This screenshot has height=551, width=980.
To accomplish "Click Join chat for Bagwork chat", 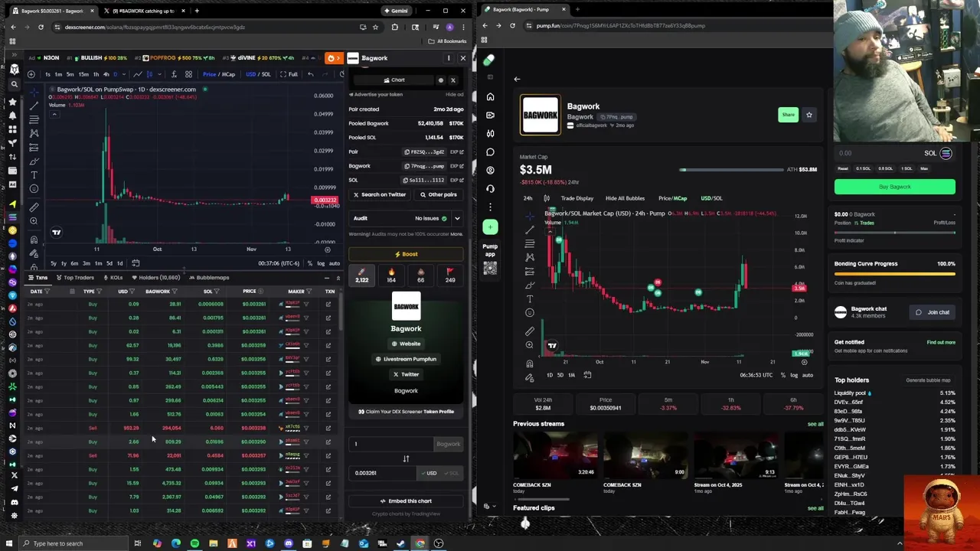I will 932,312.
